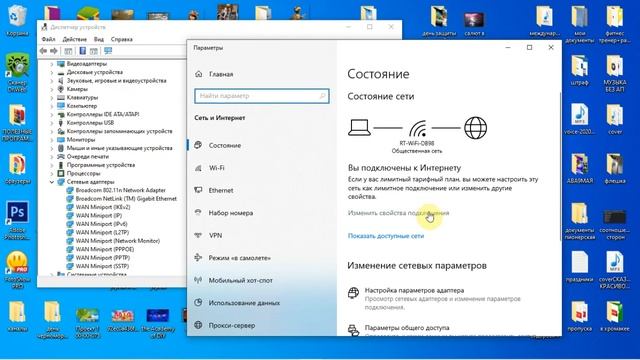The height and width of the screenshot is (360, 640).
Task: Select Очереди печати in device tree
Action: coord(87,156)
